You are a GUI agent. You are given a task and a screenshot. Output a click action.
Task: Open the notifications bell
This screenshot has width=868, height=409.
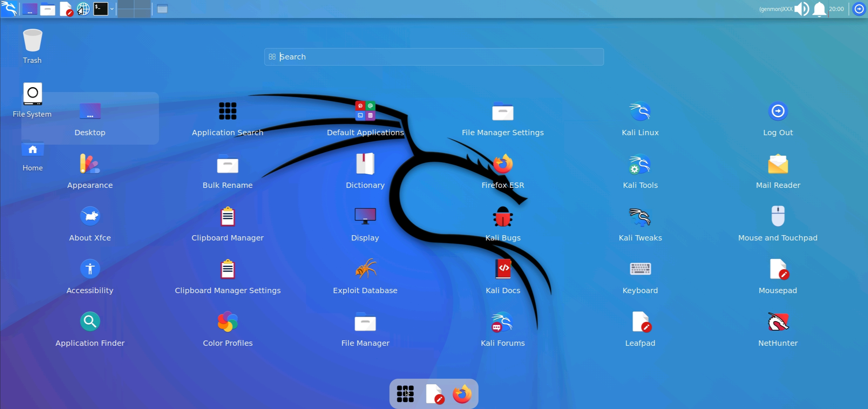819,9
